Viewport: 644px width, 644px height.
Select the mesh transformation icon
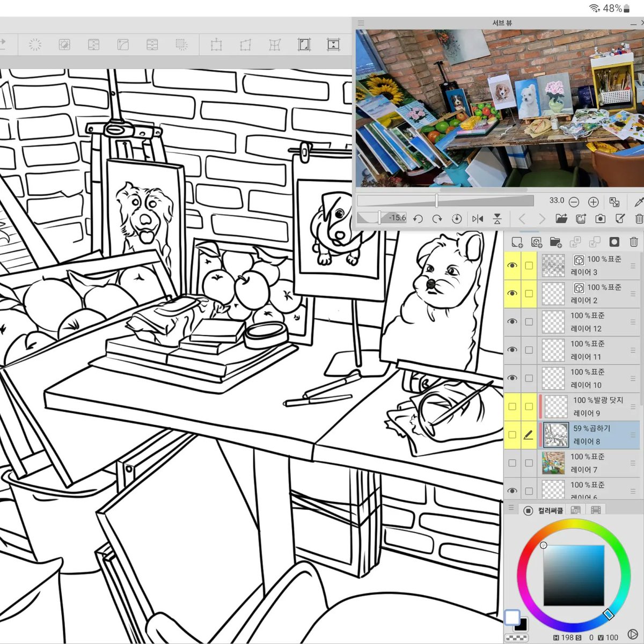275,45
